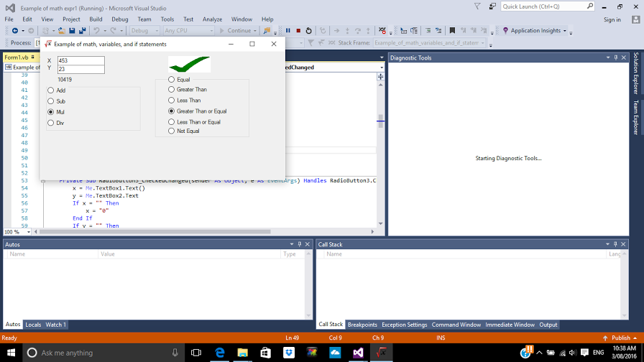Switch to the Breakpoints tab
644x362 pixels.
click(362, 325)
